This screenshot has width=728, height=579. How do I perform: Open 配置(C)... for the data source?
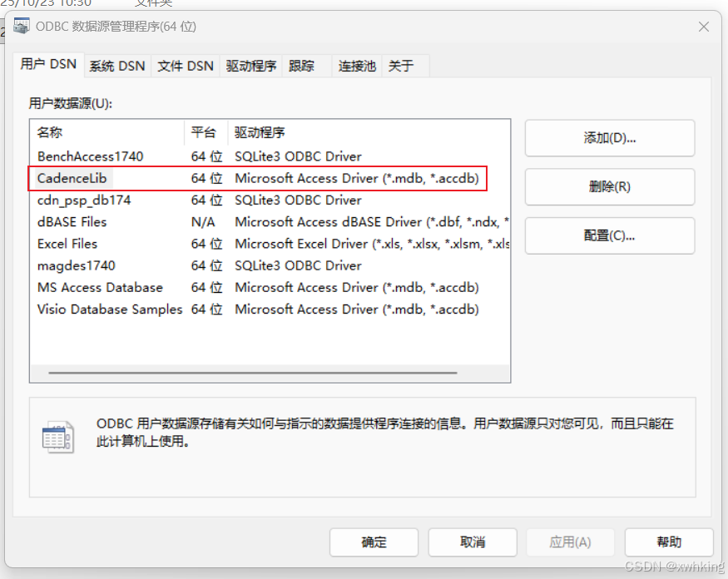click(610, 235)
